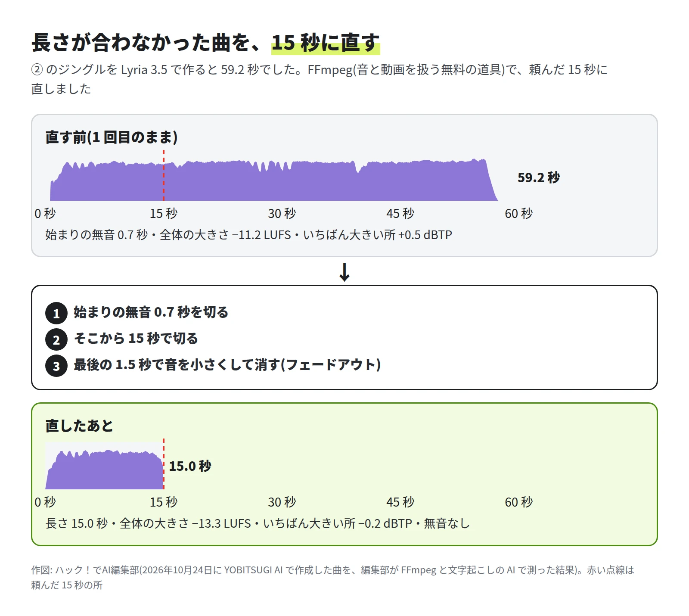Screen dimensions: 689x616
Task: Click the heading 直したあと
Action: click(79, 426)
